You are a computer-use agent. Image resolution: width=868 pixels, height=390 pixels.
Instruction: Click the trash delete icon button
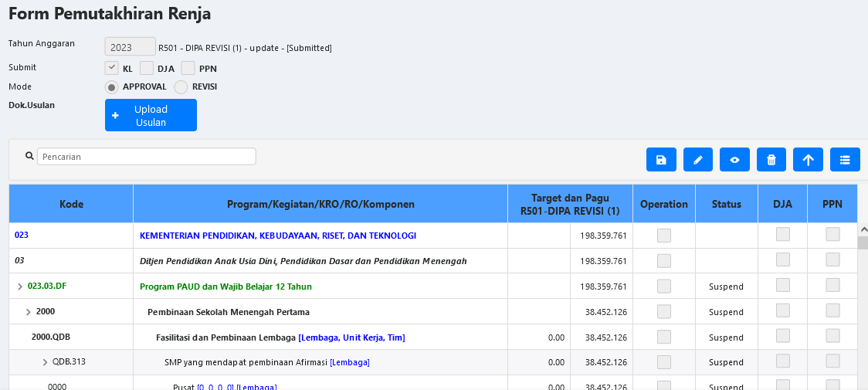(x=771, y=160)
